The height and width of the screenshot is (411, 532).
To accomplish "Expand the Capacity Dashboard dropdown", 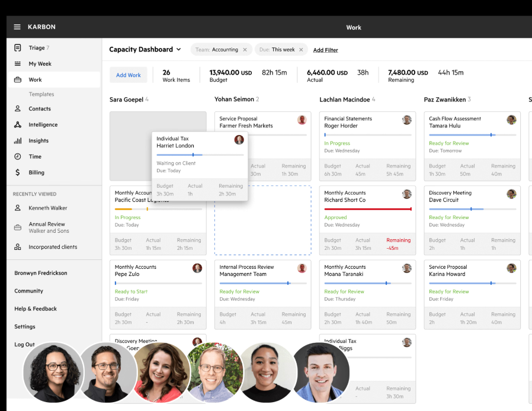I will 178,50.
